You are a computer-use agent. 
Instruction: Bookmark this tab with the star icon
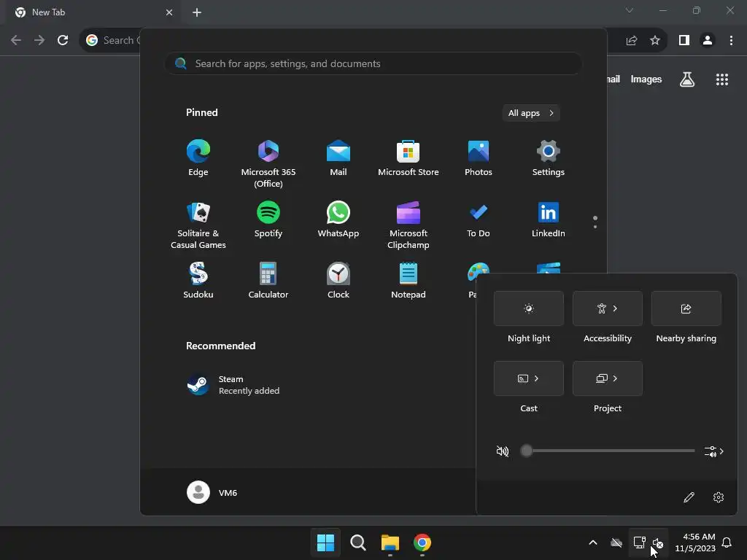coord(655,41)
